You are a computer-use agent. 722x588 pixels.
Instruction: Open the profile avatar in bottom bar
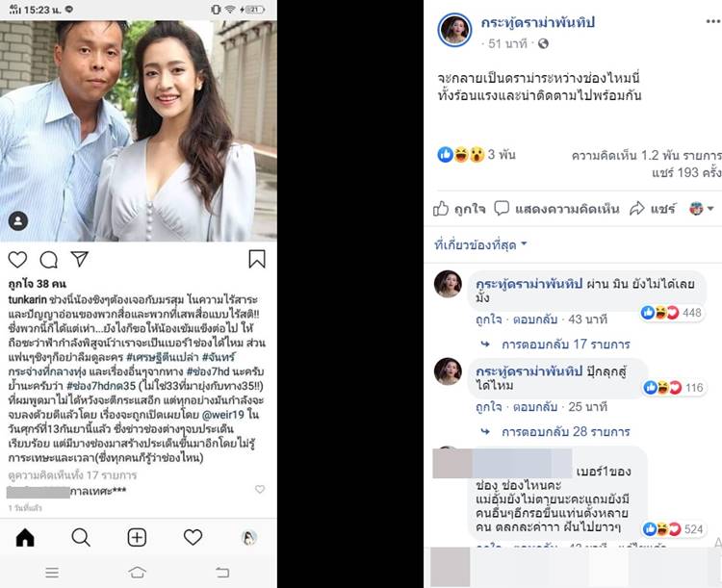tap(248, 538)
